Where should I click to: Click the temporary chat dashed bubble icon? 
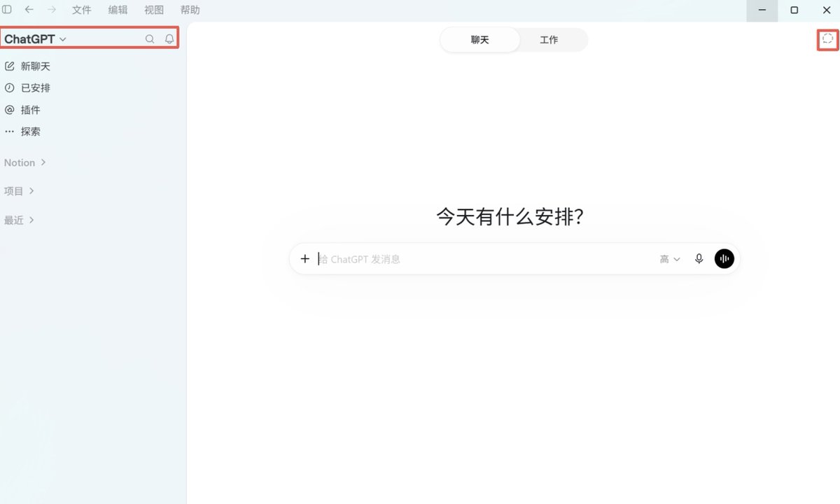[x=827, y=39]
